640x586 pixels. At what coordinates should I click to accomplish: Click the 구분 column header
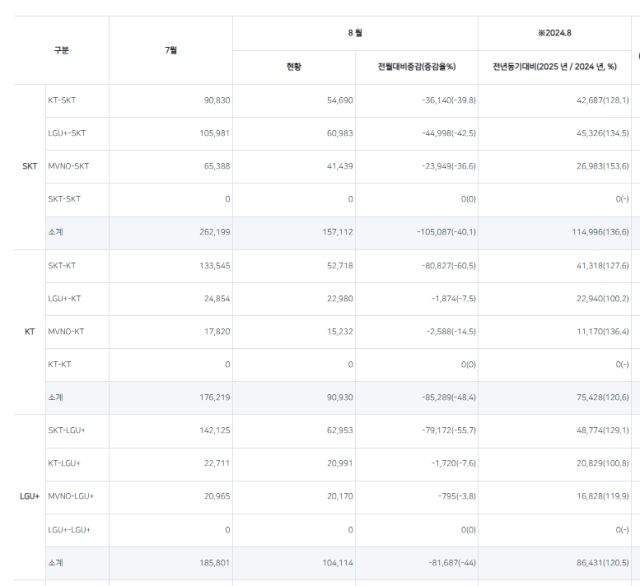[x=61, y=50]
